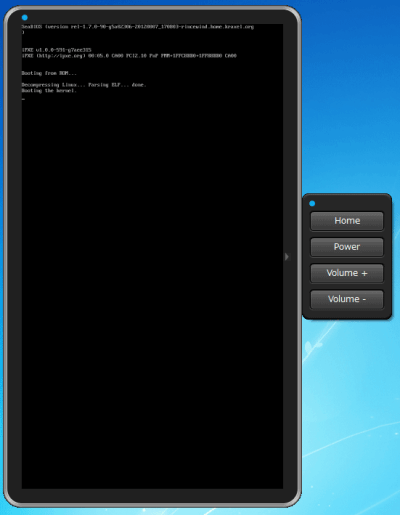Click the blue dot on the button panel

pos(312,203)
